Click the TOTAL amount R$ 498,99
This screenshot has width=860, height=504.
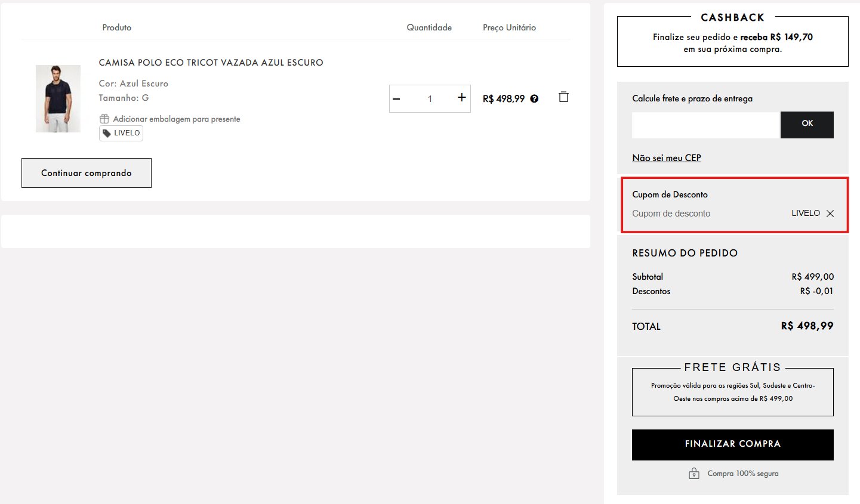[x=807, y=326]
